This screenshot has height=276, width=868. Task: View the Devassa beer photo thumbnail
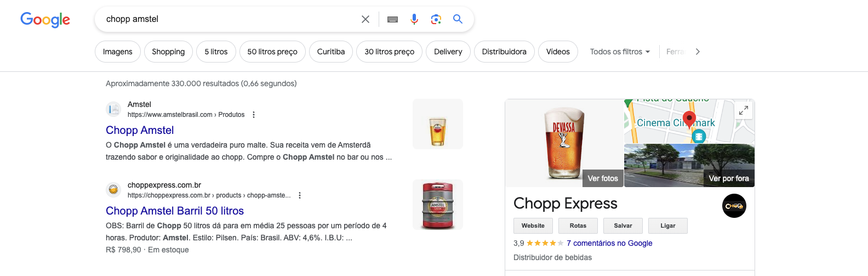click(564, 143)
